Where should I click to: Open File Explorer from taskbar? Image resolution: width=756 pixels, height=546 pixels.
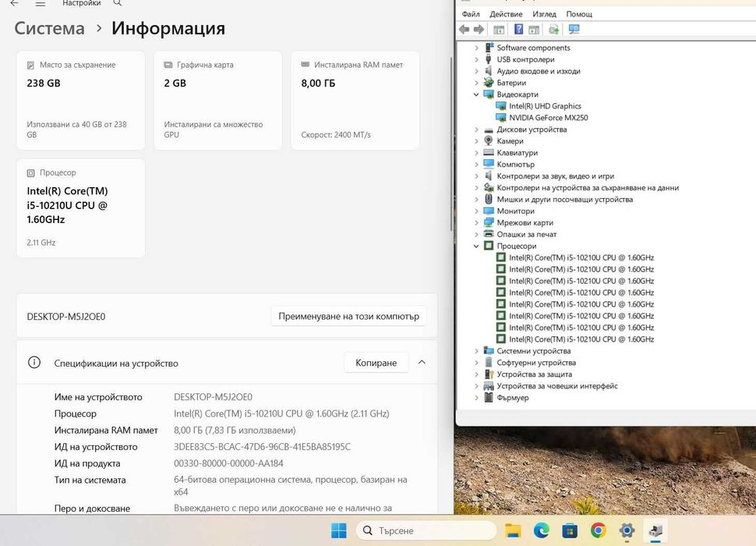[x=513, y=530]
